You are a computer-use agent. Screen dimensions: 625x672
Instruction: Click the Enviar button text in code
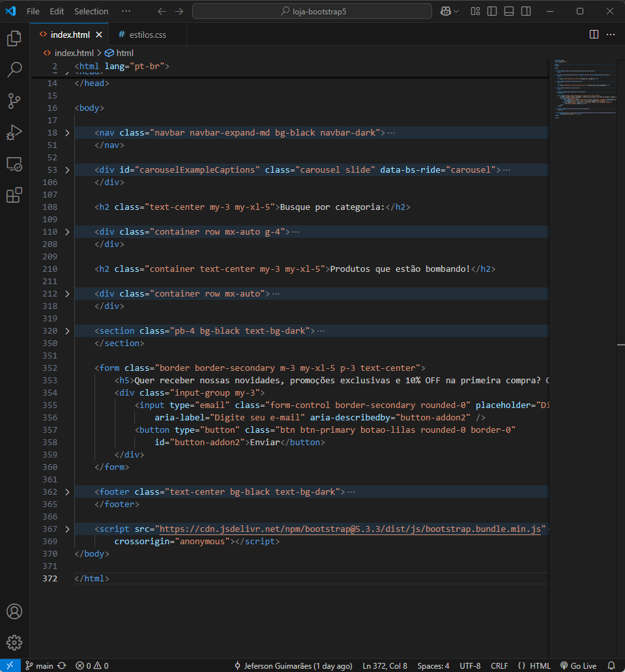tap(265, 443)
